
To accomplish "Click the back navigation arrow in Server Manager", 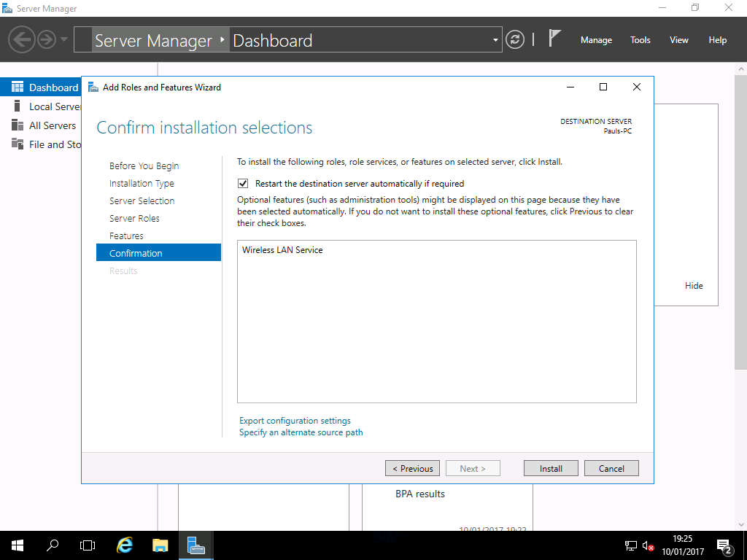I will pos(21,39).
